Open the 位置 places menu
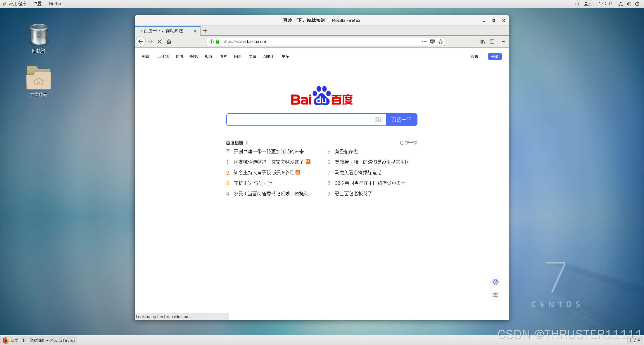Image resolution: width=644 pixels, height=345 pixels. coord(37,4)
